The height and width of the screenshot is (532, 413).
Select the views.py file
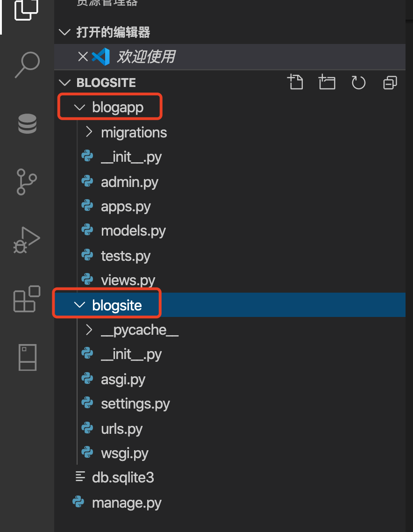click(128, 280)
